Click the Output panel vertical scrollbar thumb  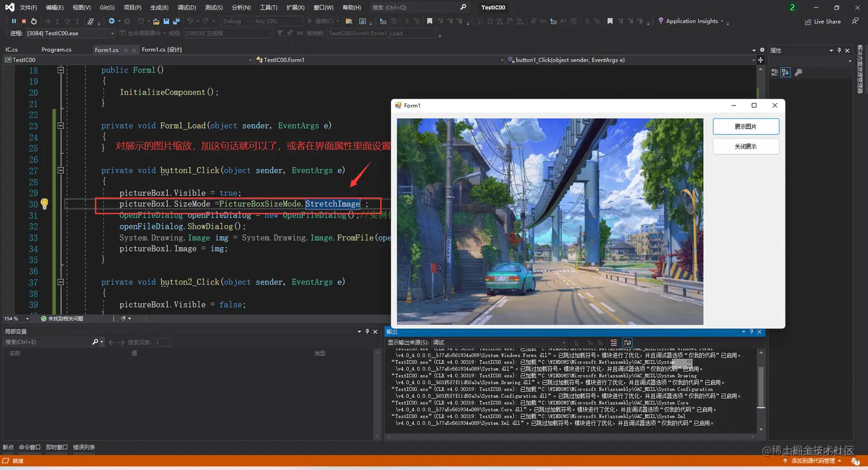pos(761,387)
